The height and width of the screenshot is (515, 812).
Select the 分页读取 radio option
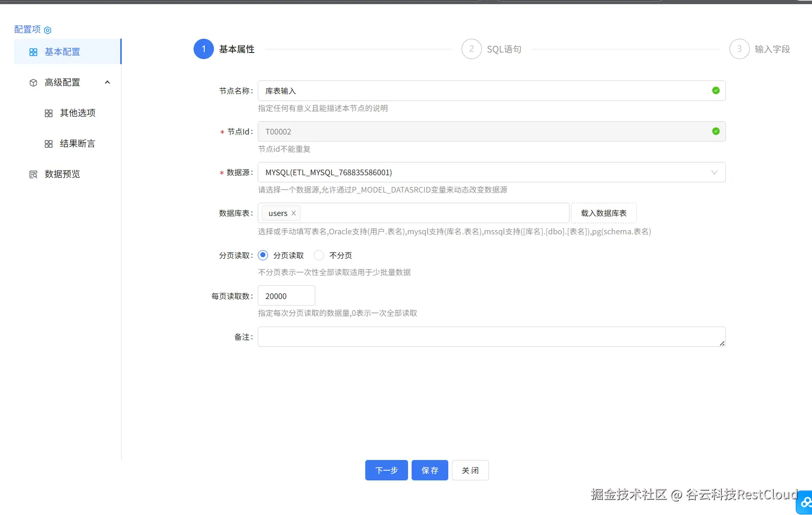pyautogui.click(x=263, y=255)
